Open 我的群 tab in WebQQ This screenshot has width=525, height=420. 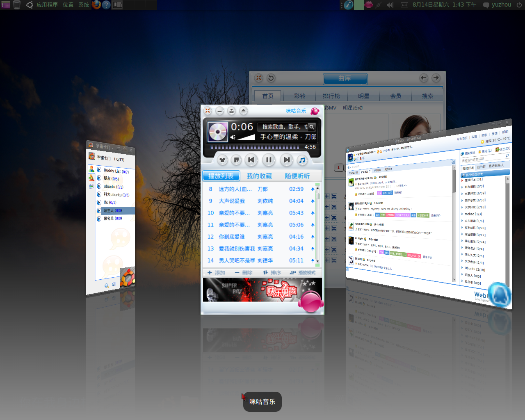[x=481, y=167]
